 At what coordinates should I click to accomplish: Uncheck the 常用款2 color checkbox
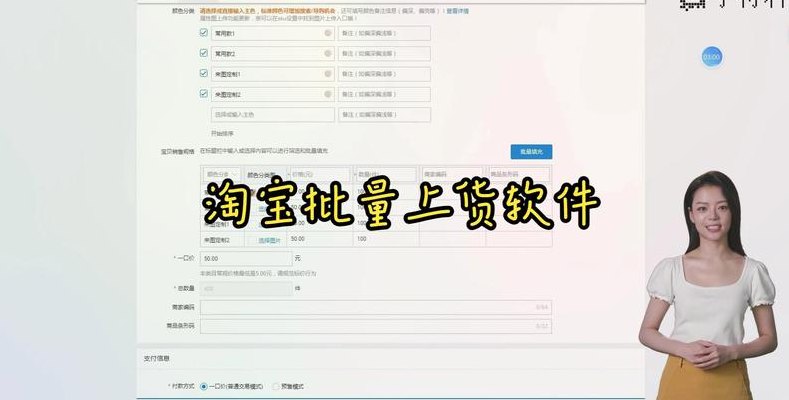[204, 53]
